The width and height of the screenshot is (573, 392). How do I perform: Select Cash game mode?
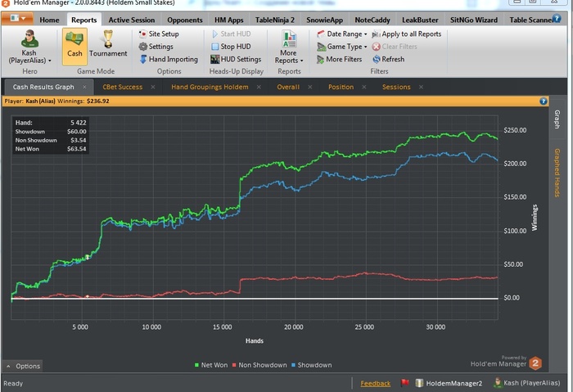(x=74, y=47)
